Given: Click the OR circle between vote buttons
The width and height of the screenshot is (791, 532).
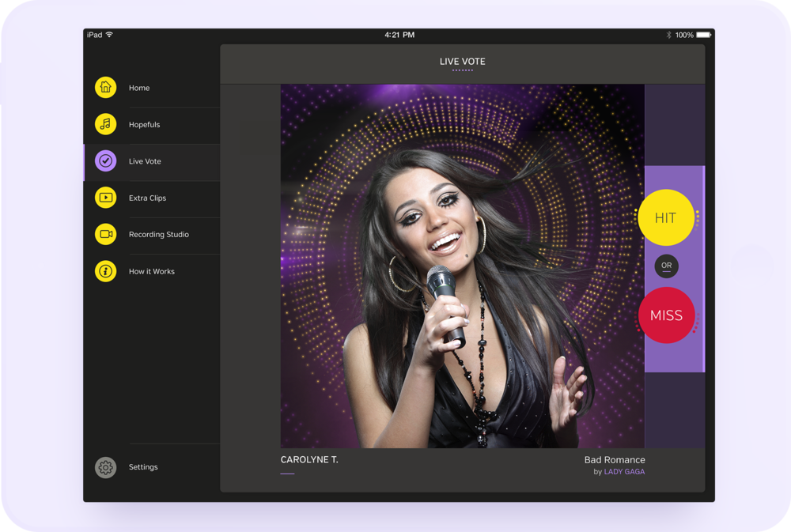Looking at the screenshot, I should [666, 266].
